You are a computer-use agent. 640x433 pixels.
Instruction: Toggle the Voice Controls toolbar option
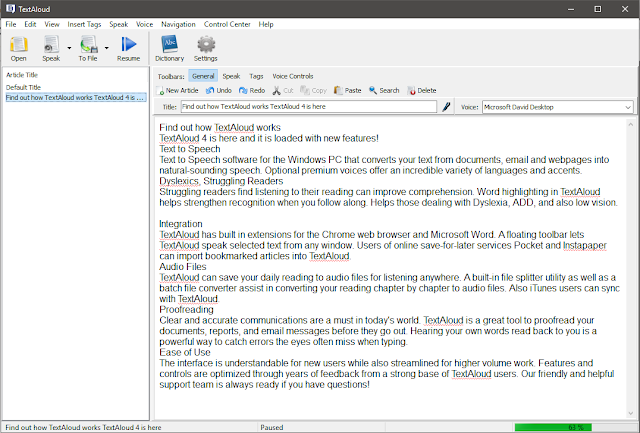pos(293,76)
